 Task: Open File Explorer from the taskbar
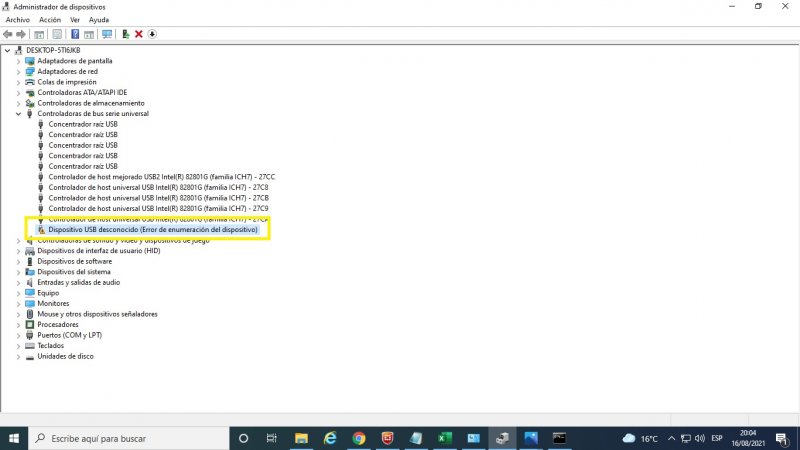[302, 438]
